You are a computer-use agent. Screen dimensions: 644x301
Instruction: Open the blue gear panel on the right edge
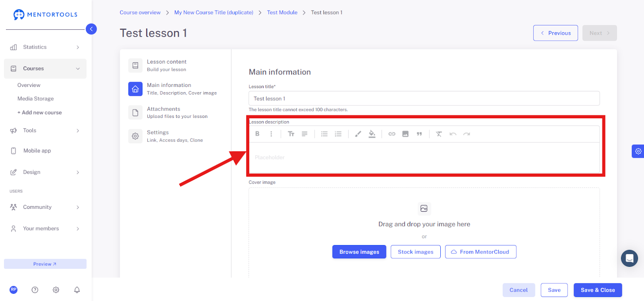(638, 151)
